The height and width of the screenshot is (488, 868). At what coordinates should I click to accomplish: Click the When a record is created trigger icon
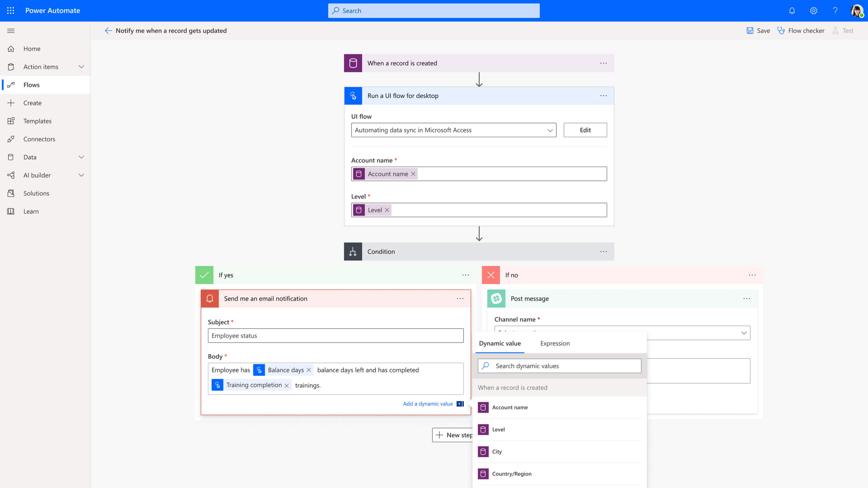tap(353, 63)
